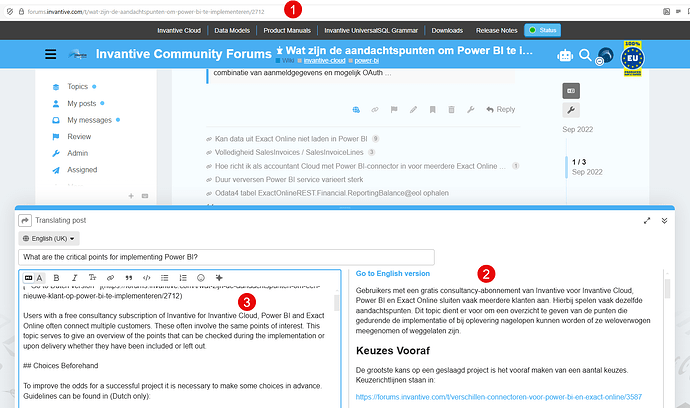The height and width of the screenshot is (408, 690).
Task: Toggle composer fullscreen mode
Action: pyautogui.click(x=647, y=221)
